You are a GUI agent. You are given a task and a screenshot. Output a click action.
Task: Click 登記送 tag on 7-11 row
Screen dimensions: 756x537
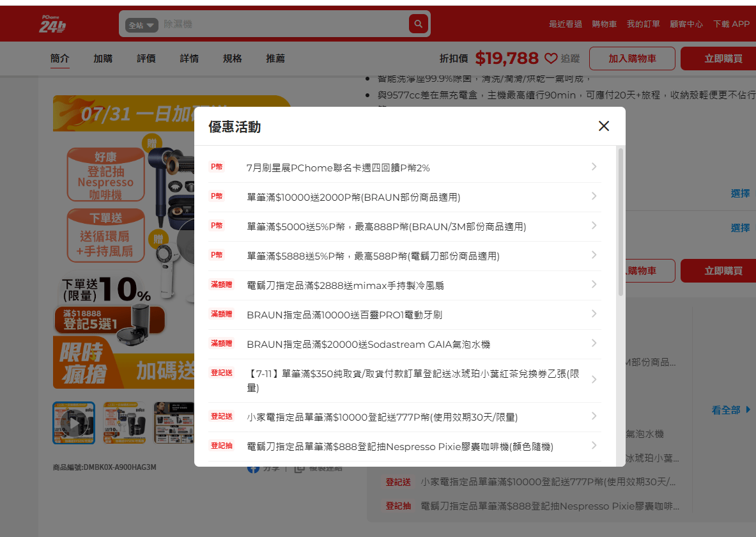pyautogui.click(x=221, y=373)
